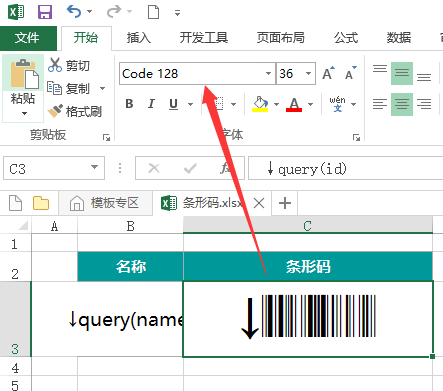Screen dimensions: 443x391
Task: Toggle Italic formatting
Action: [151, 104]
